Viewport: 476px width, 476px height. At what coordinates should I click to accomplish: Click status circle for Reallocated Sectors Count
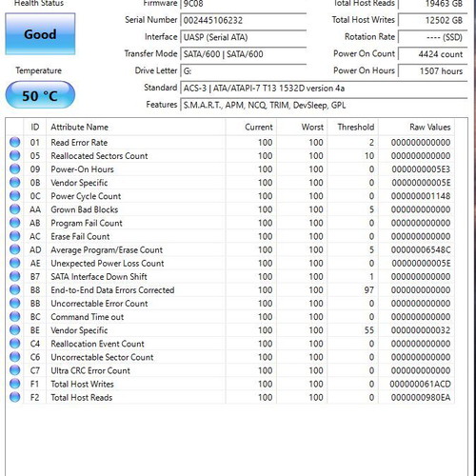14,155
